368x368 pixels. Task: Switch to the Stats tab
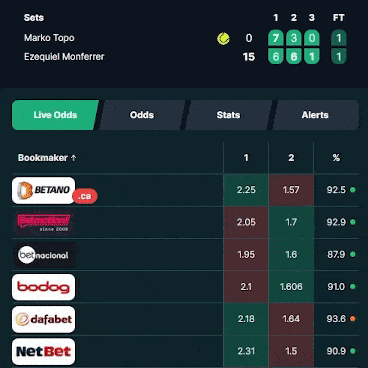(228, 115)
